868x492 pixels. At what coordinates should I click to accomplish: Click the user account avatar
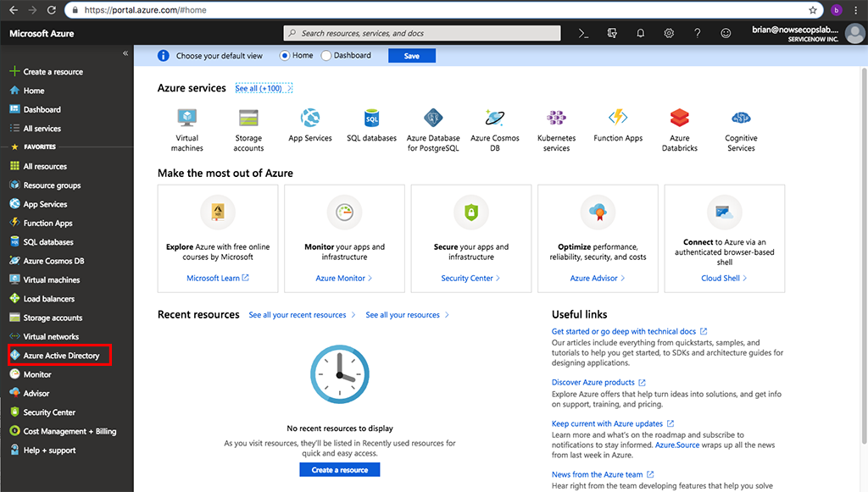[855, 33]
